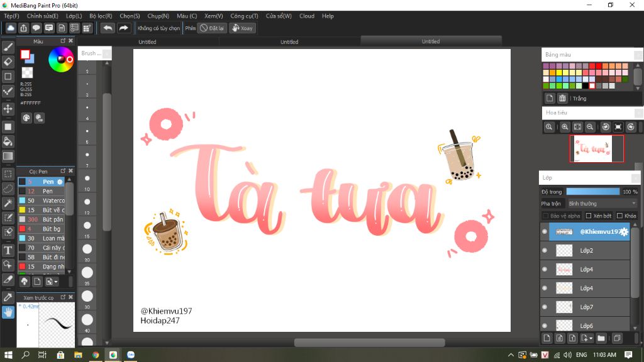Select the Bucket fill tool
The height and width of the screenshot is (362, 644).
click(x=8, y=141)
